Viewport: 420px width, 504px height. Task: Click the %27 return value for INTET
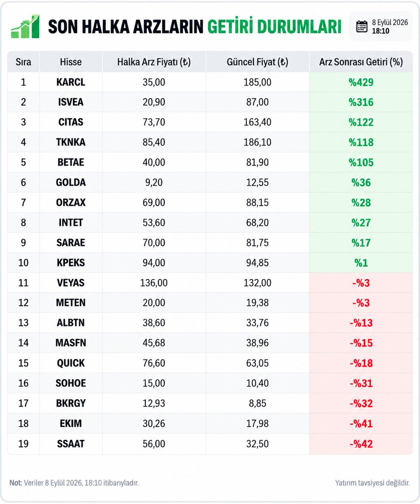(x=361, y=223)
